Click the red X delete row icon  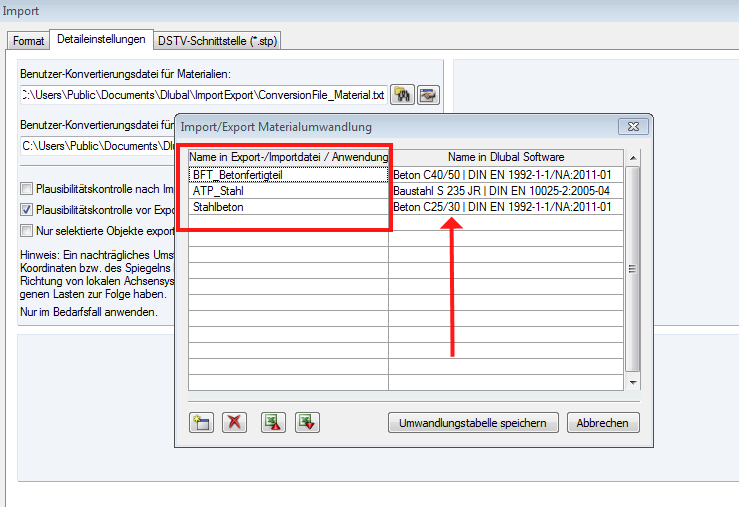235,423
